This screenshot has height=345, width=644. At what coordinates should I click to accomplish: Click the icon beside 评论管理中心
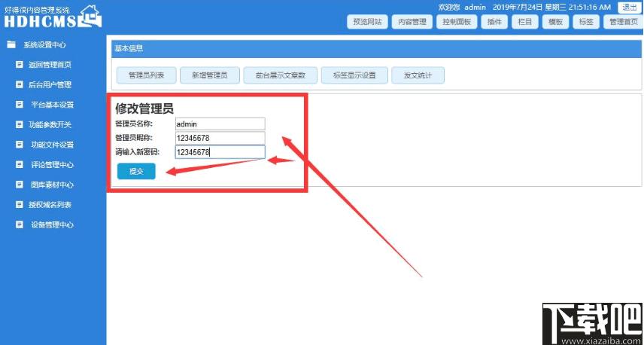[20, 164]
